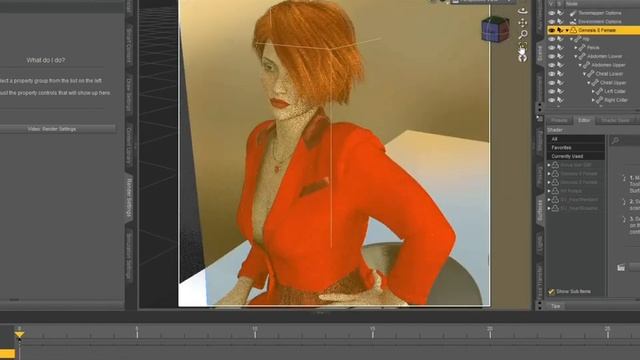Click the first surface item icon in list
The width and height of the screenshot is (640, 360).
click(556, 165)
